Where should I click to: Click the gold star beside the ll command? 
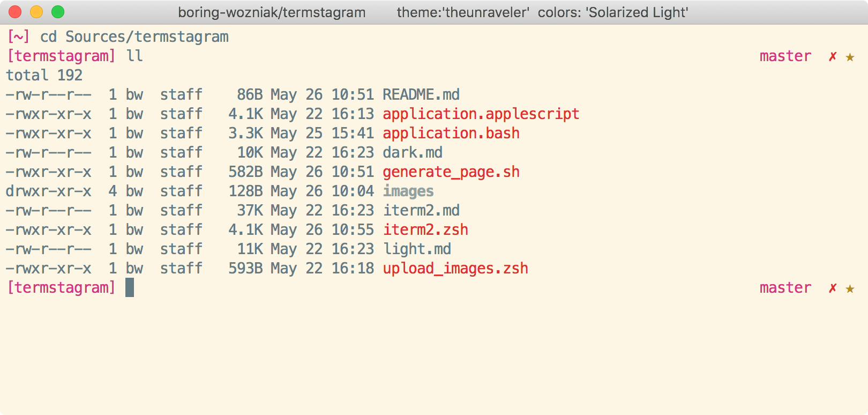850,57
